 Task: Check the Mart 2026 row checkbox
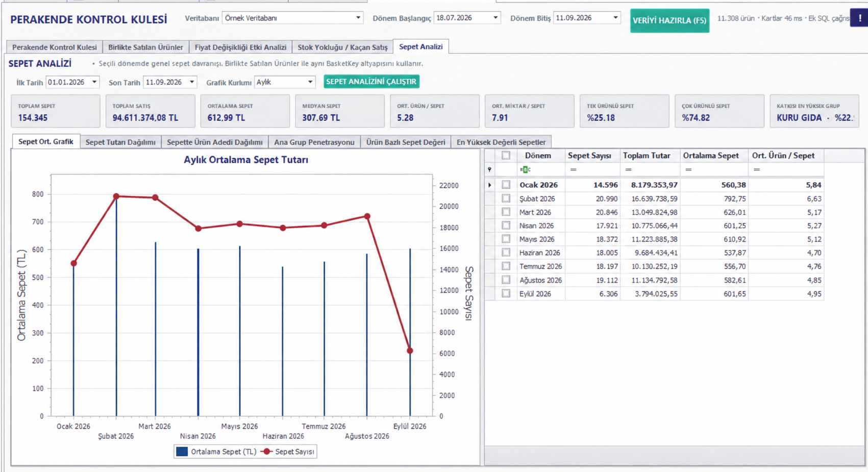506,212
